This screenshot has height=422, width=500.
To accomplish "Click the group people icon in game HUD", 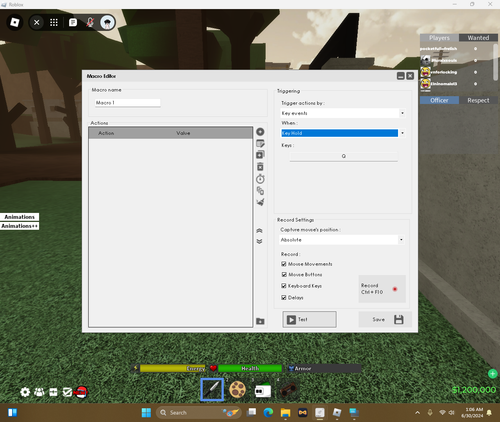I will point(39,392).
